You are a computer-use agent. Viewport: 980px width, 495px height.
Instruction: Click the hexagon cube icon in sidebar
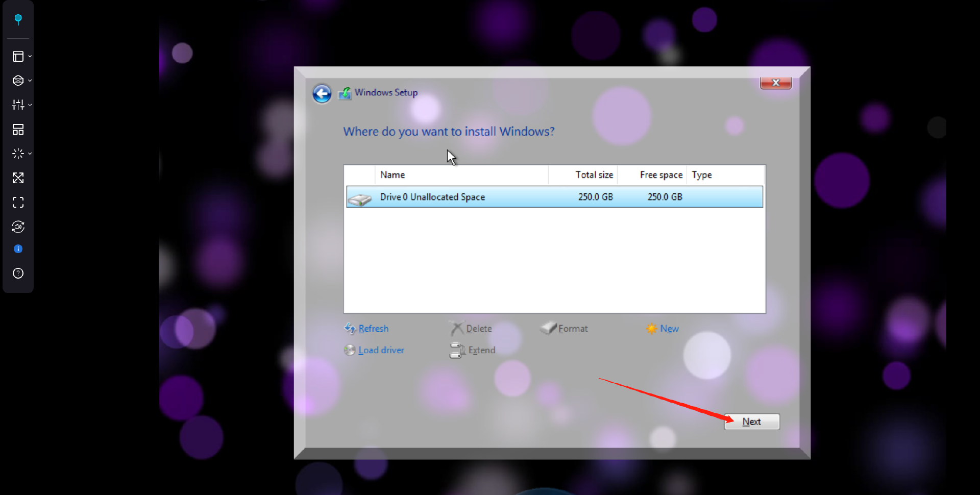point(18,81)
